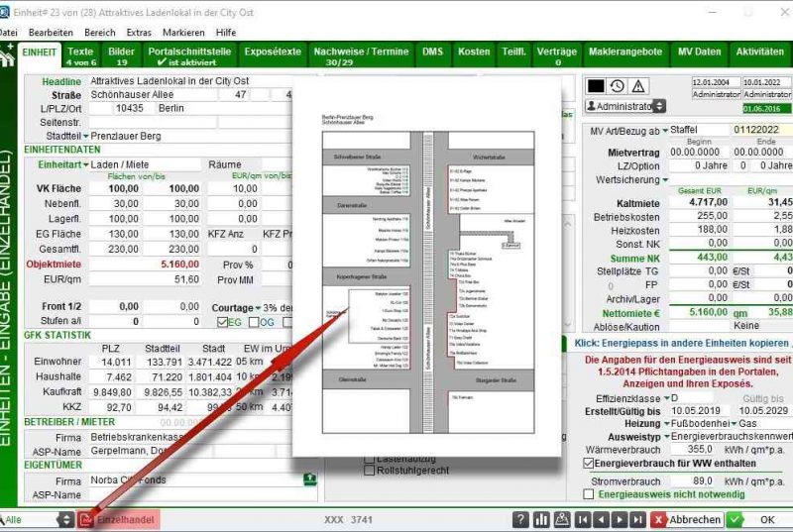Jump to first record arrow
Viewport: 793px width, 532px height.
click(583, 519)
